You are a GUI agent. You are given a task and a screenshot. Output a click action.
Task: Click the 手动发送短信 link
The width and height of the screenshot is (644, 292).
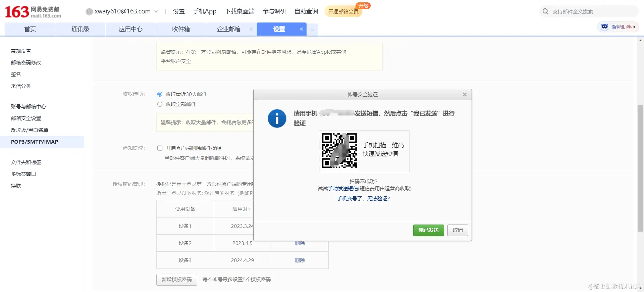[x=343, y=189]
